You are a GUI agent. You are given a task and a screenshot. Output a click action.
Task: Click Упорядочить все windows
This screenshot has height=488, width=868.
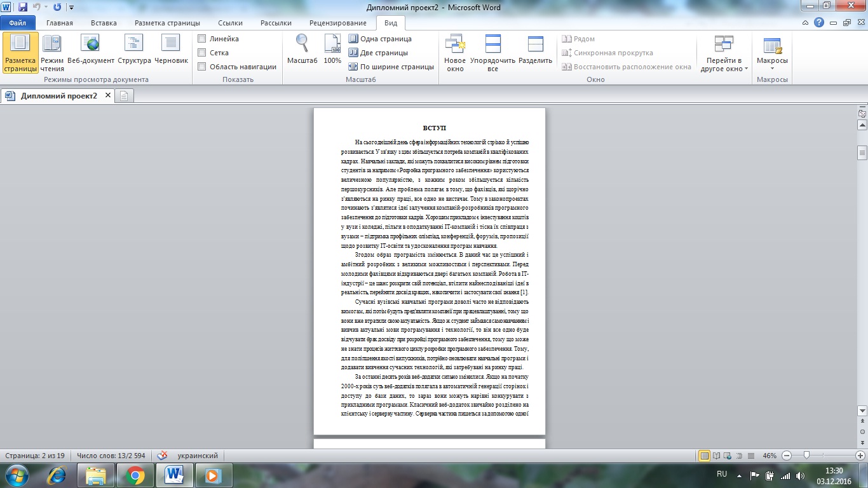point(492,53)
